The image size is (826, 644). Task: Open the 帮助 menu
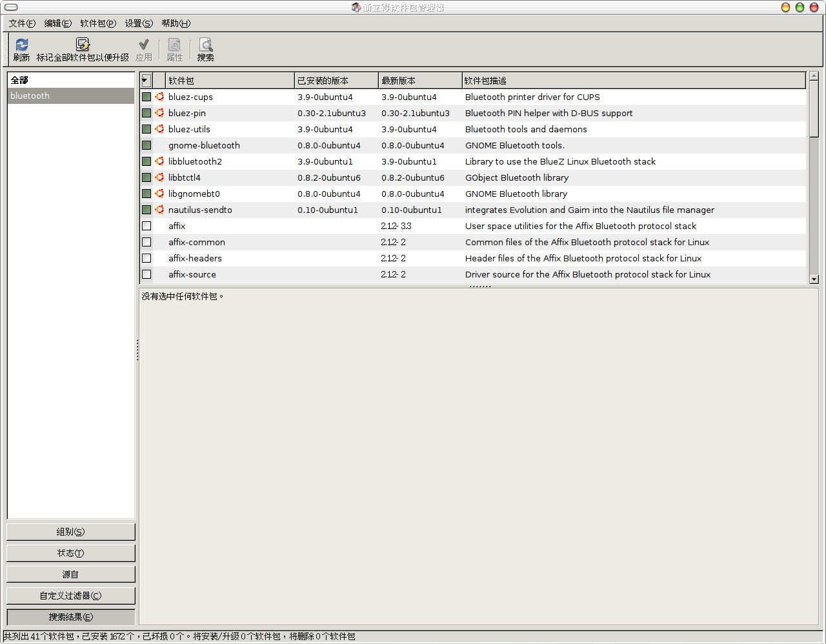pyautogui.click(x=176, y=23)
